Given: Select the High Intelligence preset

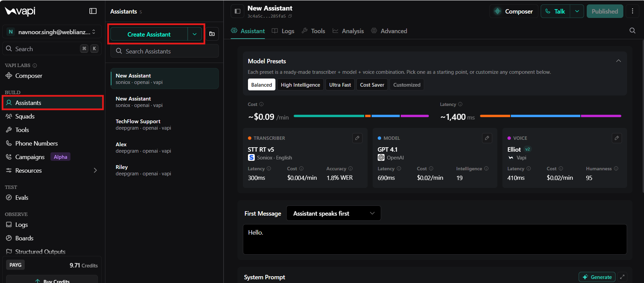Looking at the screenshot, I should 300,85.
